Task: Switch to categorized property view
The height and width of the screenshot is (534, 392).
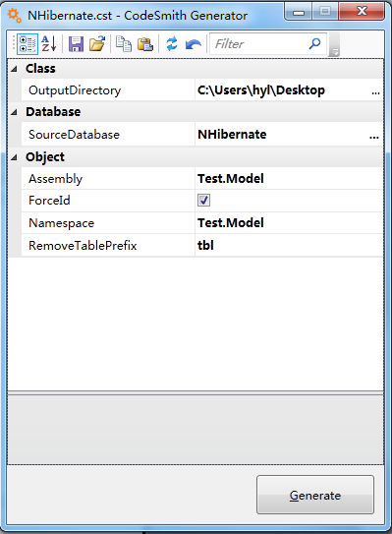Action: click(x=28, y=44)
